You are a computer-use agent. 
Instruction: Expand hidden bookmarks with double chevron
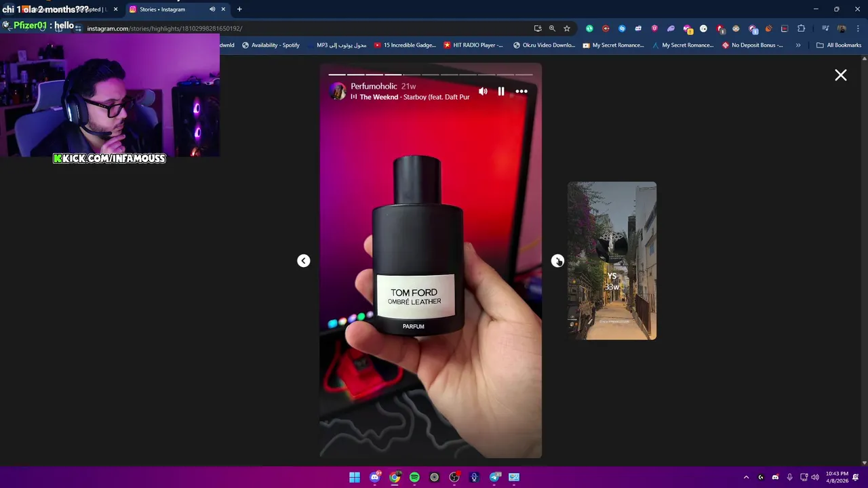point(798,45)
